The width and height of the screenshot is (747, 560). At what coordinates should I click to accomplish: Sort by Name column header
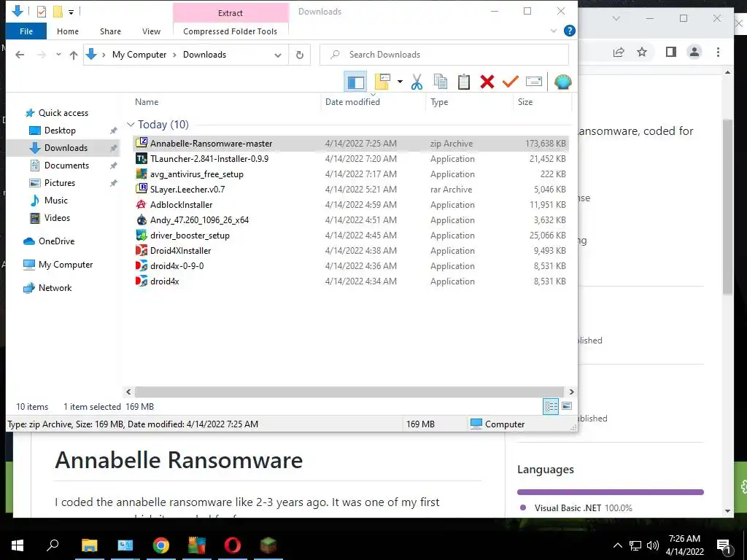(146, 102)
